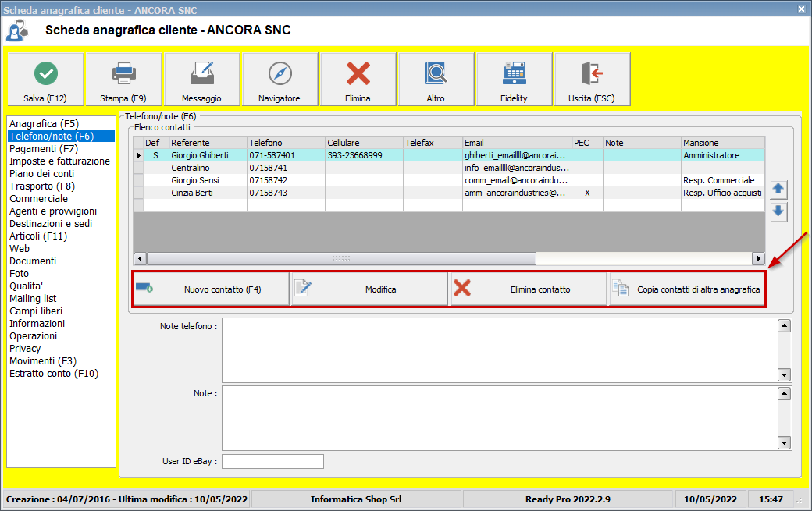Image resolution: width=812 pixels, height=511 pixels.
Task: Click Copia contatti di altra anagrafica
Action: [686, 289]
